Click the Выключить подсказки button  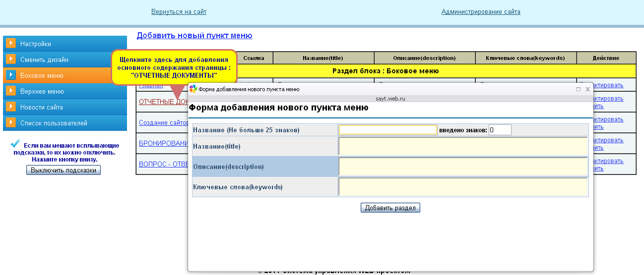(64, 170)
